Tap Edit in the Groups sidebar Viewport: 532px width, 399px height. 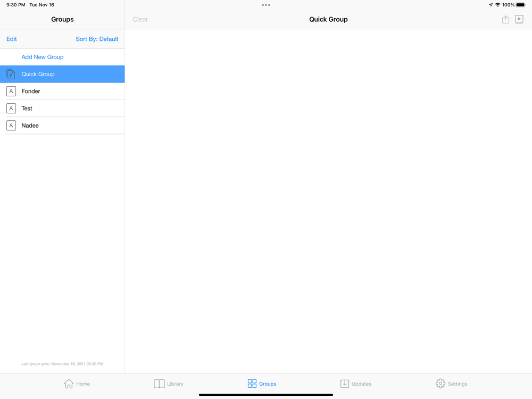click(12, 39)
